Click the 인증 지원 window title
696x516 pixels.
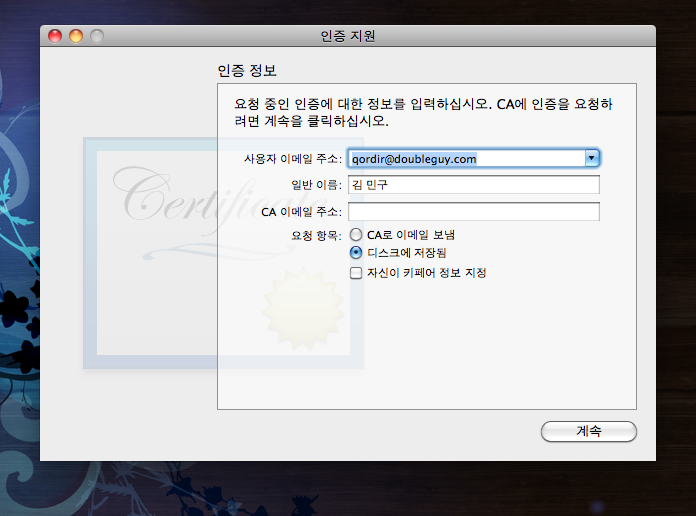[348, 36]
